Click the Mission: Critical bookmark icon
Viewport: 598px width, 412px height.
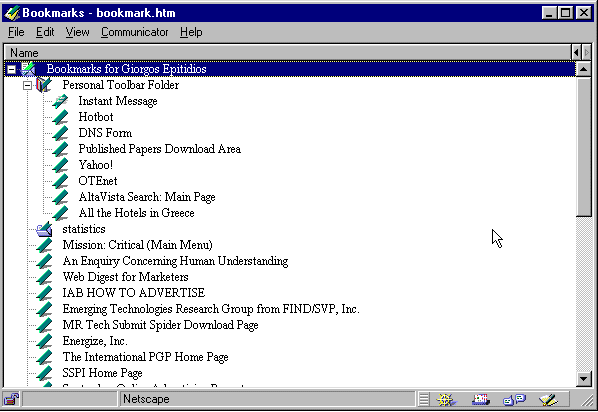[x=44, y=245]
